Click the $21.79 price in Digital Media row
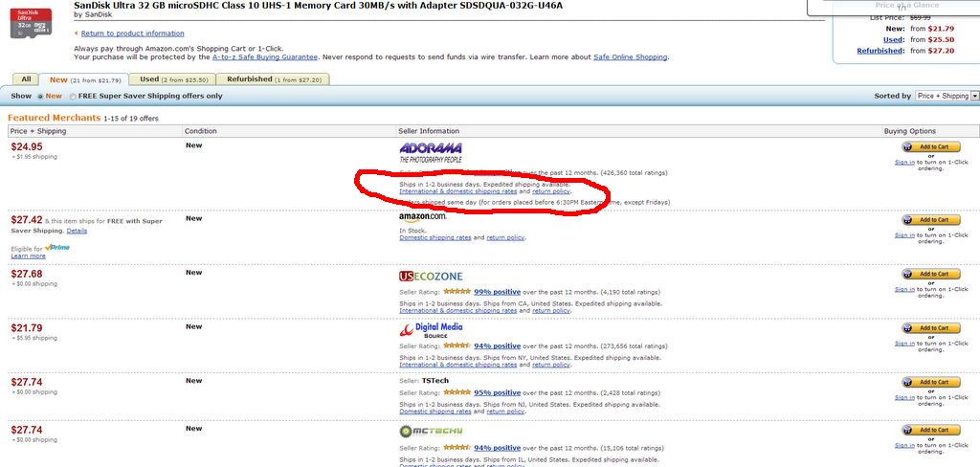This screenshot has height=467, width=980. pyautogui.click(x=27, y=328)
